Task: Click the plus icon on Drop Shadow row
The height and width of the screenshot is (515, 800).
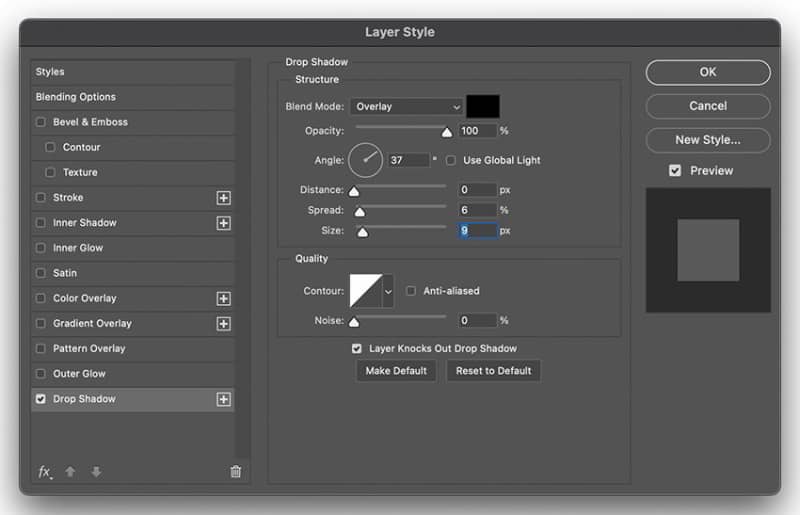Action: (x=223, y=399)
